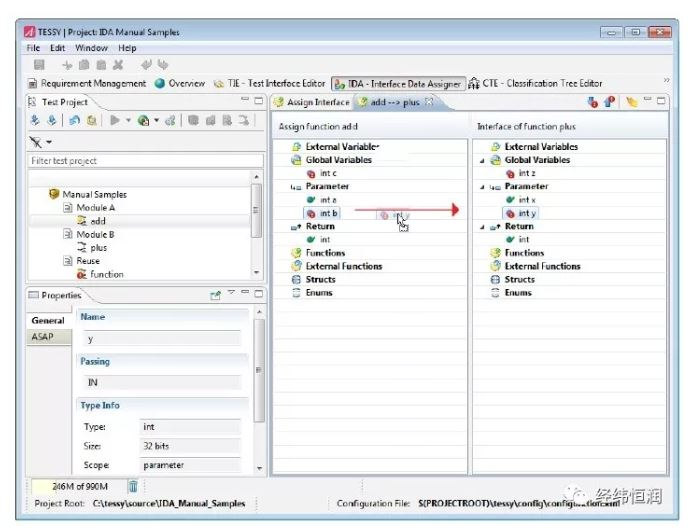The width and height of the screenshot is (692, 530).
Task: Select IDA - Interface Data Assigner perspective
Action: tap(398, 84)
